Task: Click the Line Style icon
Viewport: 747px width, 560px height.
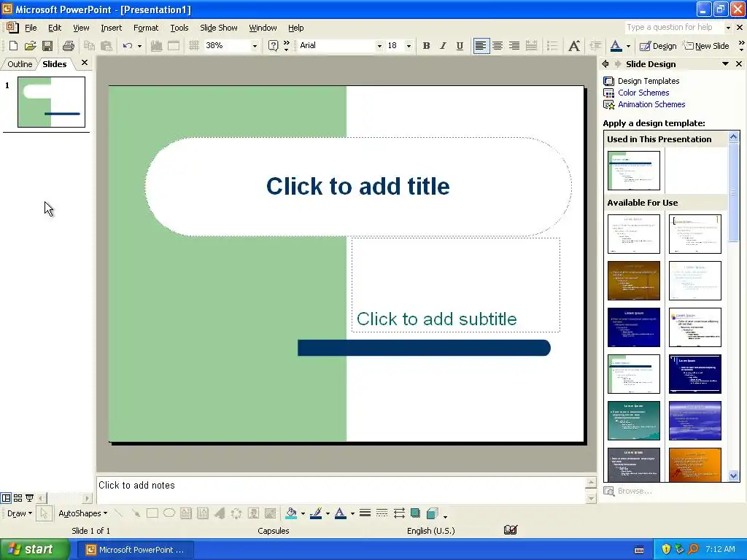Action: point(365,513)
